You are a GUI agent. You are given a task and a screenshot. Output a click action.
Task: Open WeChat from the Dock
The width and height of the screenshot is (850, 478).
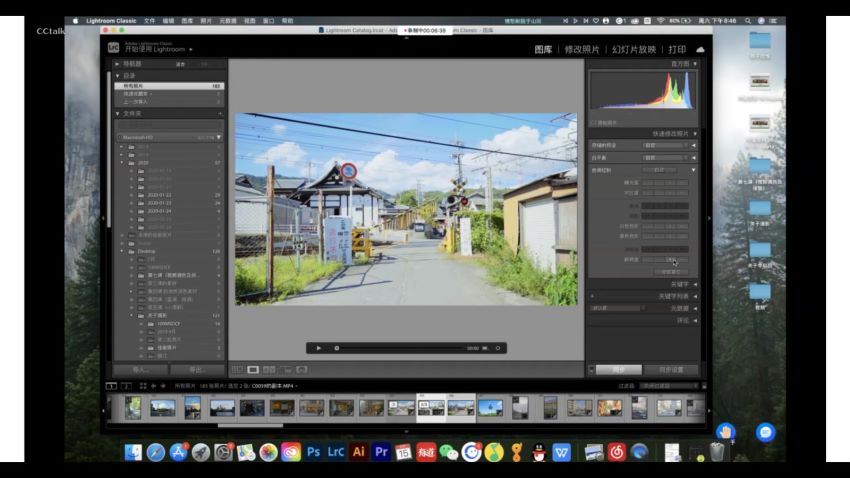[x=449, y=452]
